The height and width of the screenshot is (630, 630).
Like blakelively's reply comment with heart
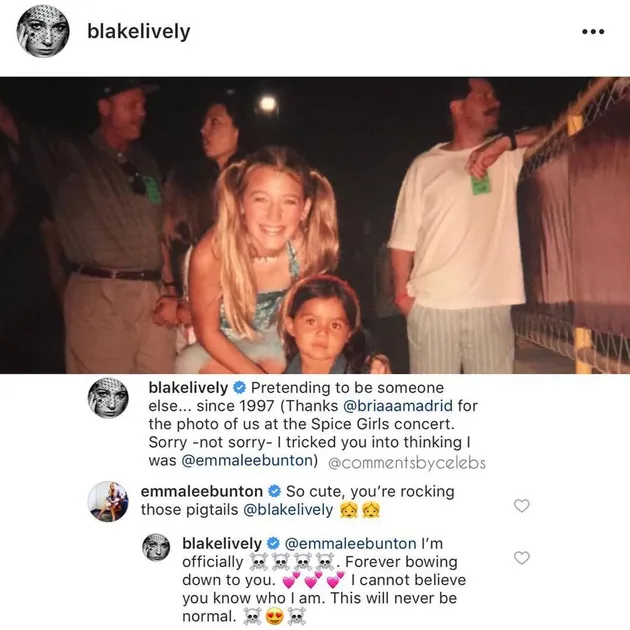coord(522,558)
